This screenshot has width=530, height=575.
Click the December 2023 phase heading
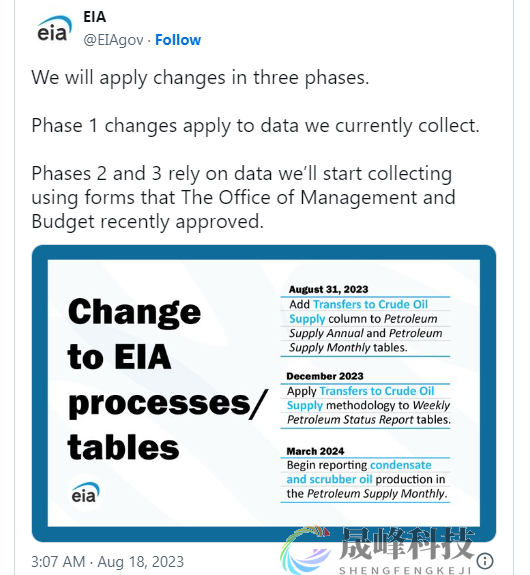click(x=325, y=376)
